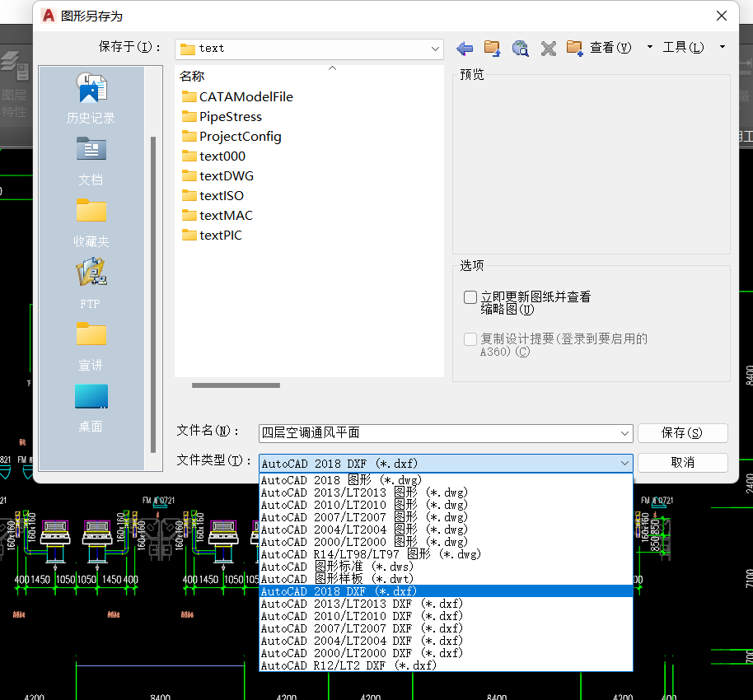
Task: Choose AutoCAD 2004/LT2004 DXF (*.dxf)
Action: tap(447, 641)
